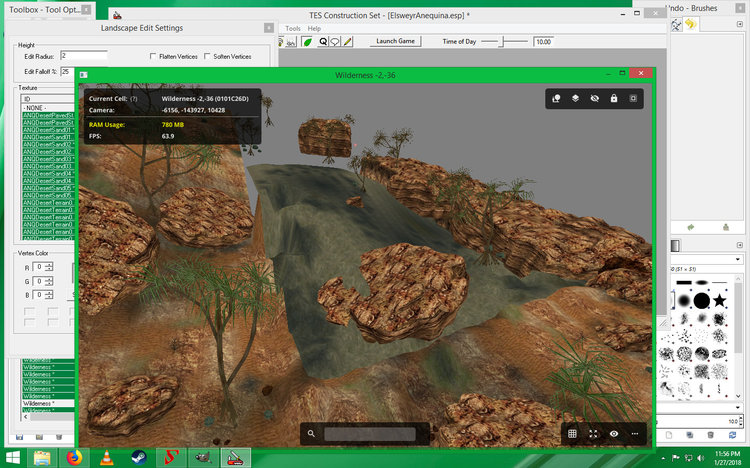Image resolution: width=750 pixels, height=468 pixels.
Task: Open VLC media player from the taskbar
Action: [107, 458]
